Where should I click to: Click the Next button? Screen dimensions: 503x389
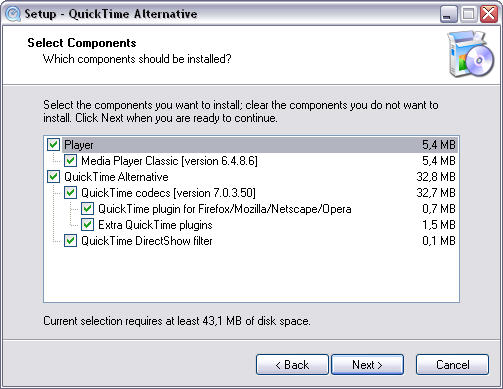coord(367,365)
